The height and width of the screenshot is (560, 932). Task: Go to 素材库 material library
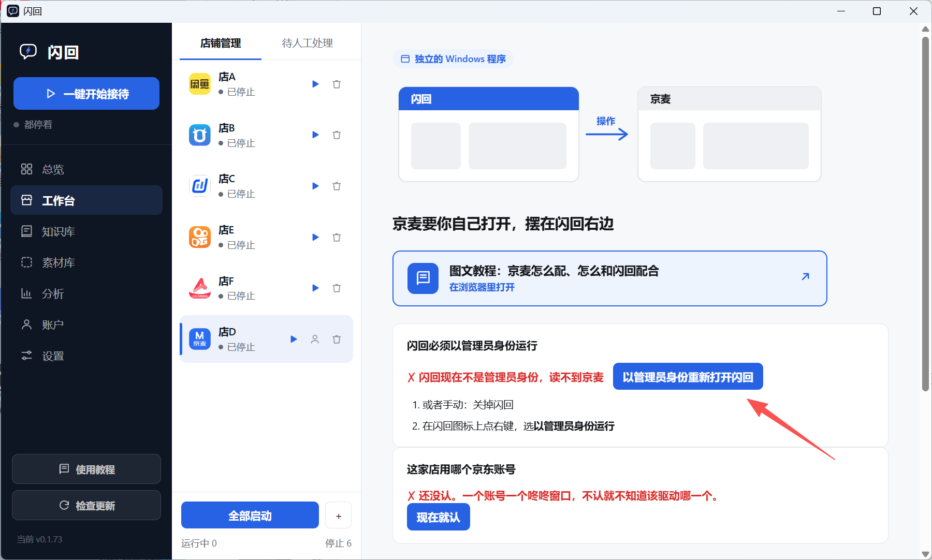pos(86,262)
